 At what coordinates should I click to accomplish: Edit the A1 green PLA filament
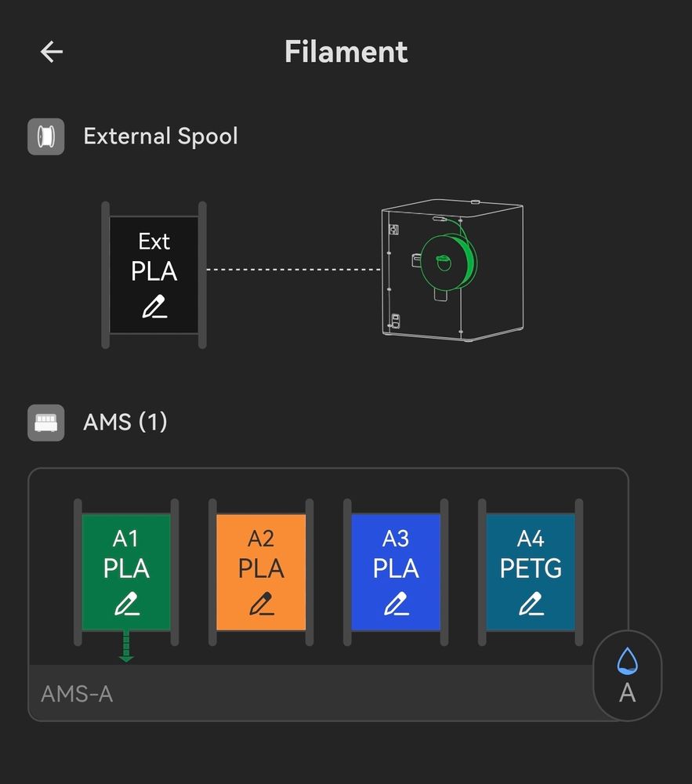point(126,603)
